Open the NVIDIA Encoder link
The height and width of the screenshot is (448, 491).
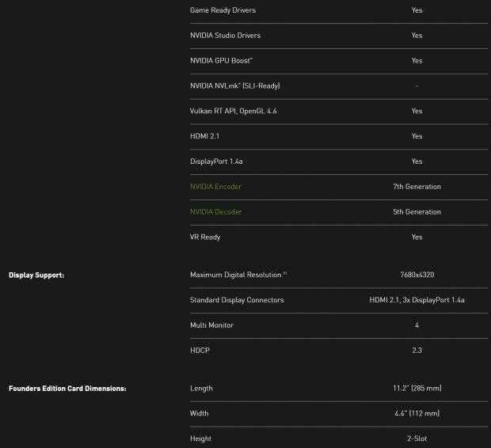215,187
